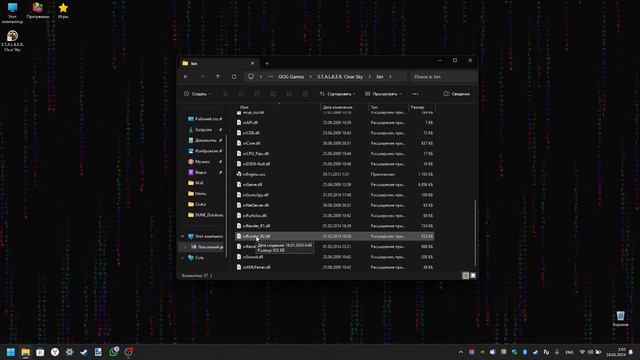The image size is (640, 360).
Task: Open the Программы desktop icon
Action: (x=38, y=11)
